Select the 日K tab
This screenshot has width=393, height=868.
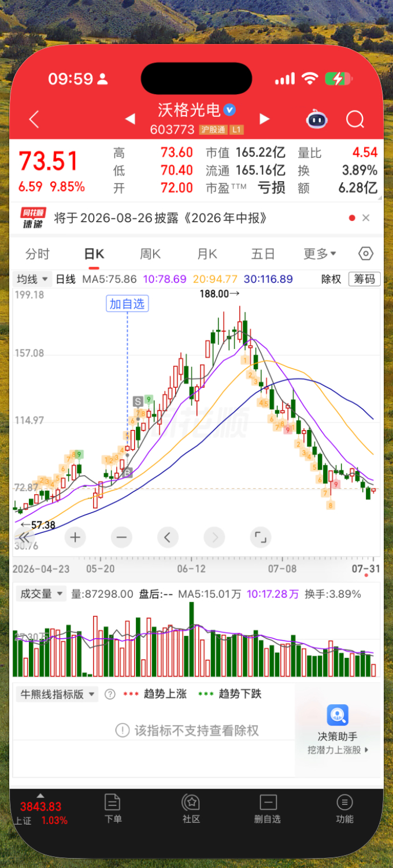pyautogui.click(x=94, y=253)
